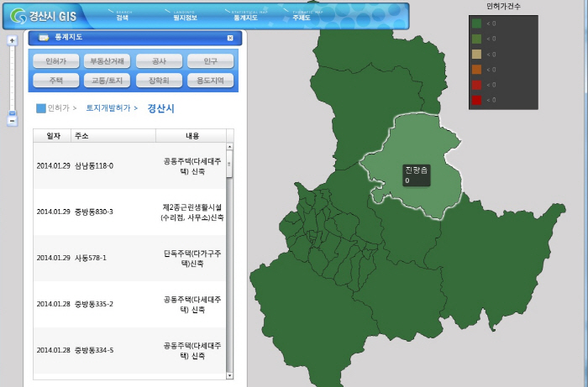Click the first dark green legend swatch
This screenshot has width=588, height=387.
tap(476, 24)
